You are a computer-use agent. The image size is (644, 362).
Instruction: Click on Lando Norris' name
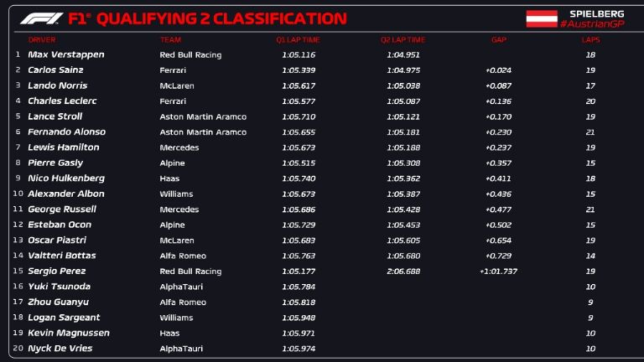coord(57,85)
